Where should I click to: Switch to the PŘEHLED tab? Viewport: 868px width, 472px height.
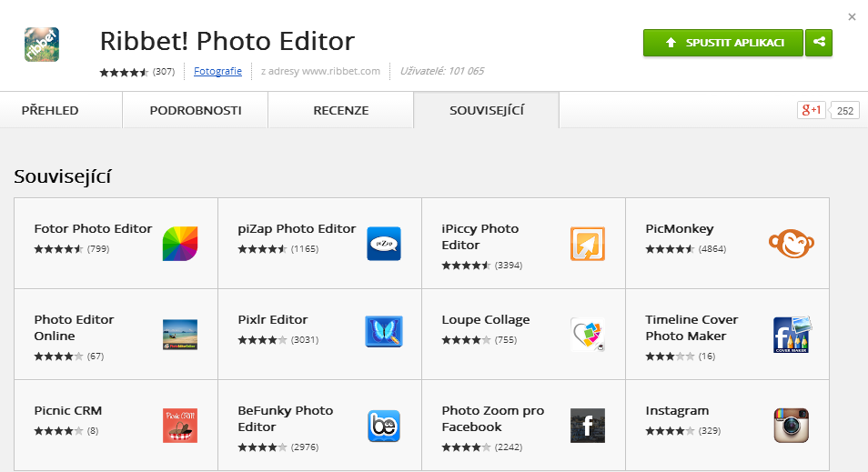pos(50,110)
